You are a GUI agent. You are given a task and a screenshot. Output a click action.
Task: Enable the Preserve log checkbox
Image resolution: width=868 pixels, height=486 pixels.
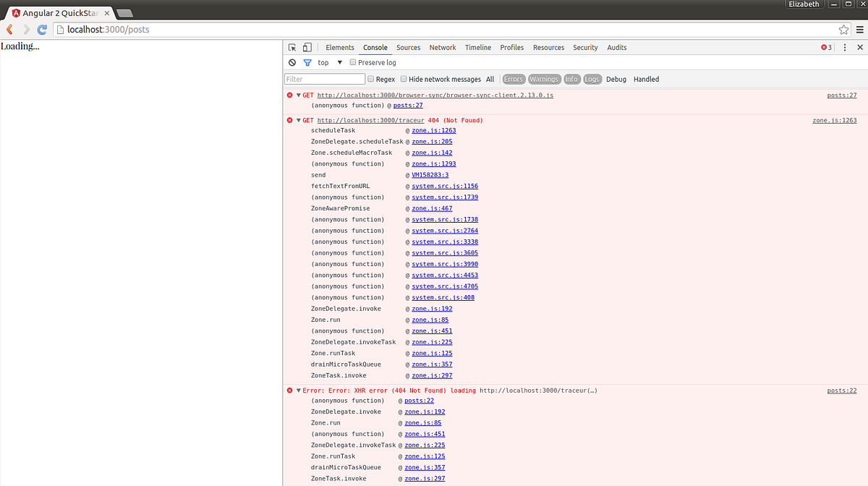[354, 62]
